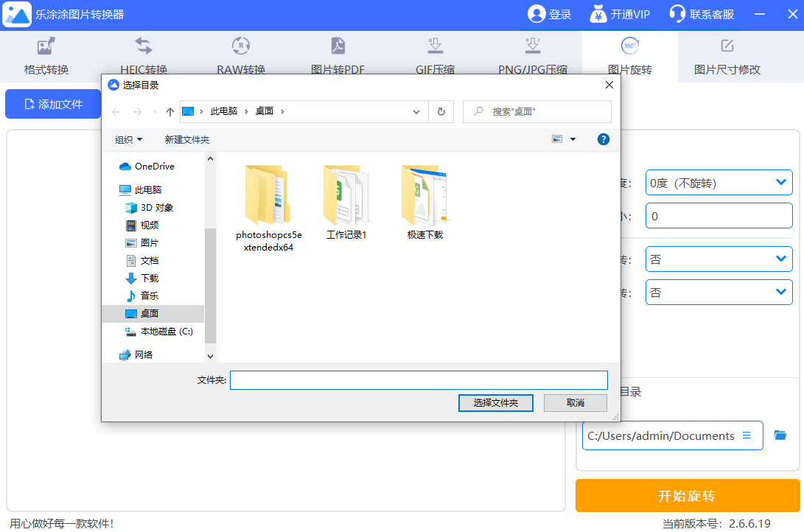804x532 pixels.
Task: Open the view mode dropdown arrow
Action: pyautogui.click(x=573, y=139)
